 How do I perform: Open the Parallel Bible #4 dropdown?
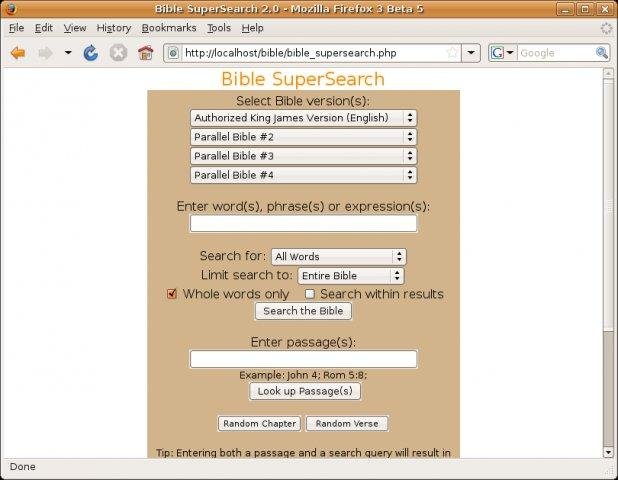click(x=303, y=175)
